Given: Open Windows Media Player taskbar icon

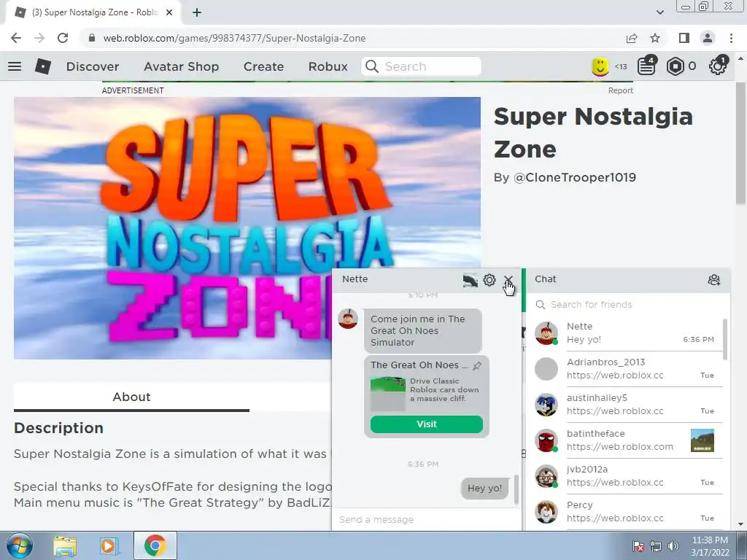Looking at the screenshot, I should coord(109,545).
